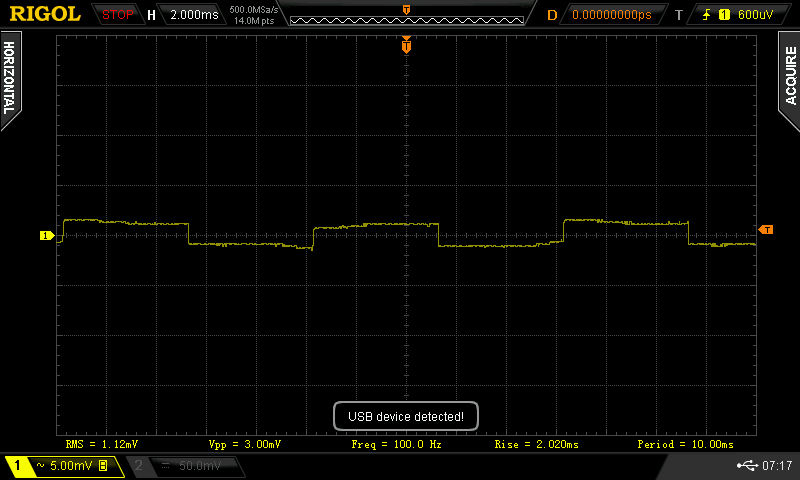Select the orange trigger position marker atop grid
The image size is (800, 480).
click(x=406, y=45)
